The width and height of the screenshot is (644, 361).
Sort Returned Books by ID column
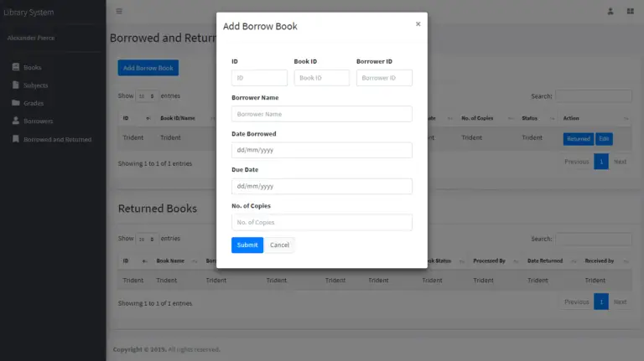point(134,260)
